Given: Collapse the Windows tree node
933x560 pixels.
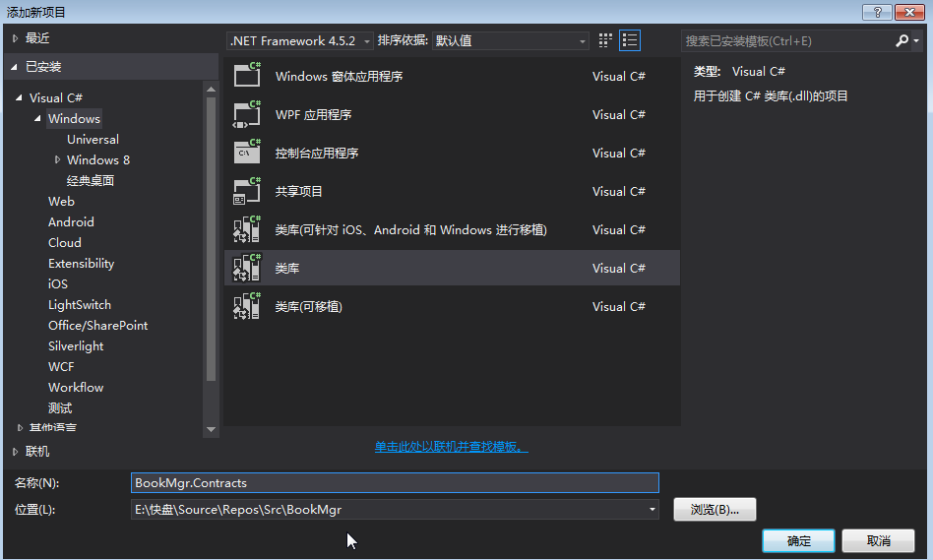Looking at the screenshot, I should click(37, 118).
